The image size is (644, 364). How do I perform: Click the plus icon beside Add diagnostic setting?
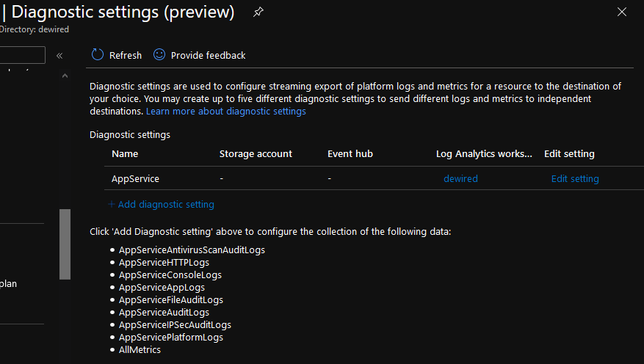(112, 204)
